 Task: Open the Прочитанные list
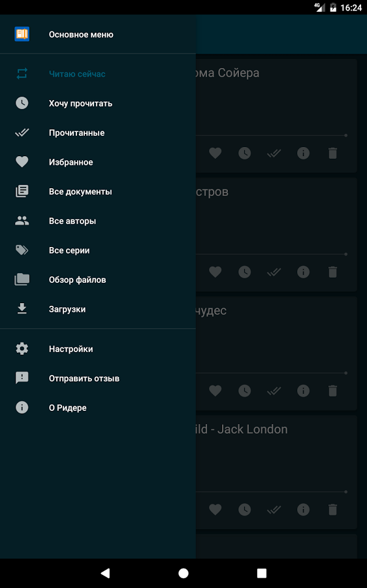97,133
